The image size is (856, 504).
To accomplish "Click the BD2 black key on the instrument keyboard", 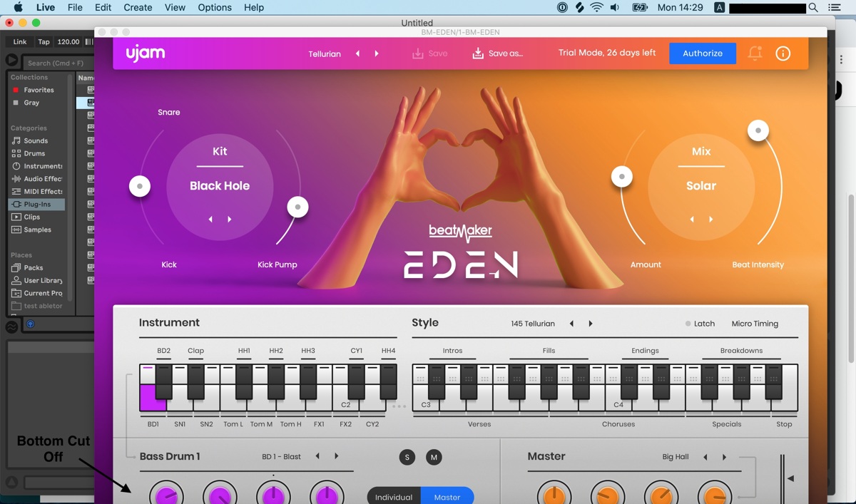I will 164,382.
